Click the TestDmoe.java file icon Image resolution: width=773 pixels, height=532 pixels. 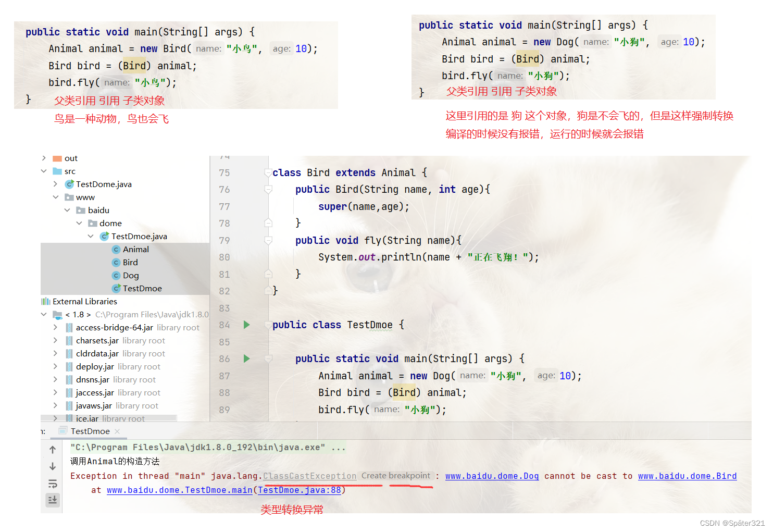(105, 237)
